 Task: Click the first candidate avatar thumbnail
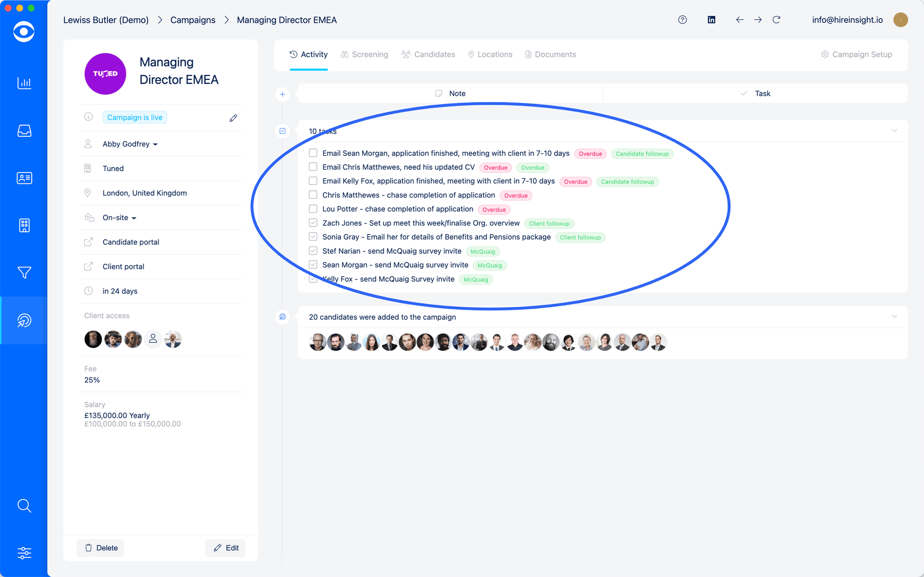(x=317, y=342)
